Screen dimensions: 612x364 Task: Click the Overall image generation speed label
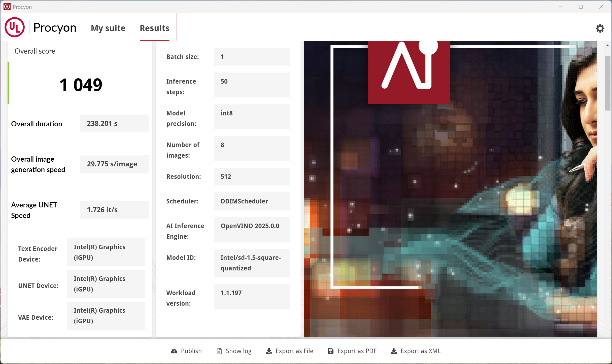point(38,164)
